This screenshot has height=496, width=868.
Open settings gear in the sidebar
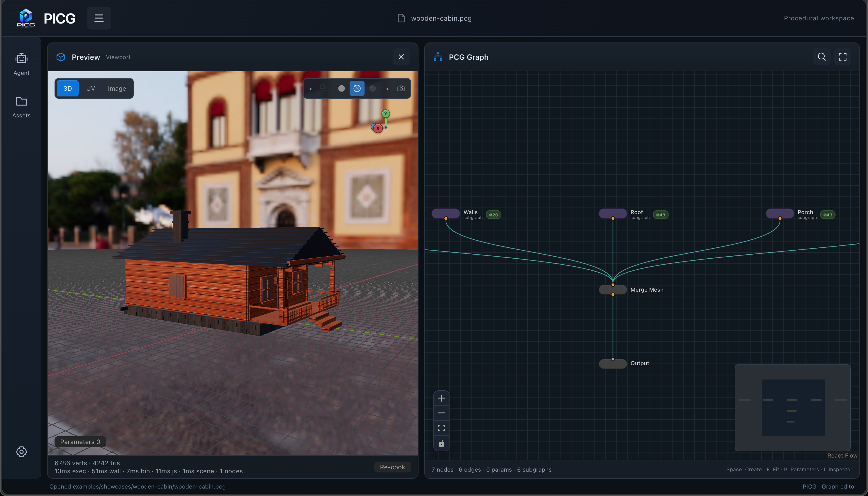click(22, 452)
